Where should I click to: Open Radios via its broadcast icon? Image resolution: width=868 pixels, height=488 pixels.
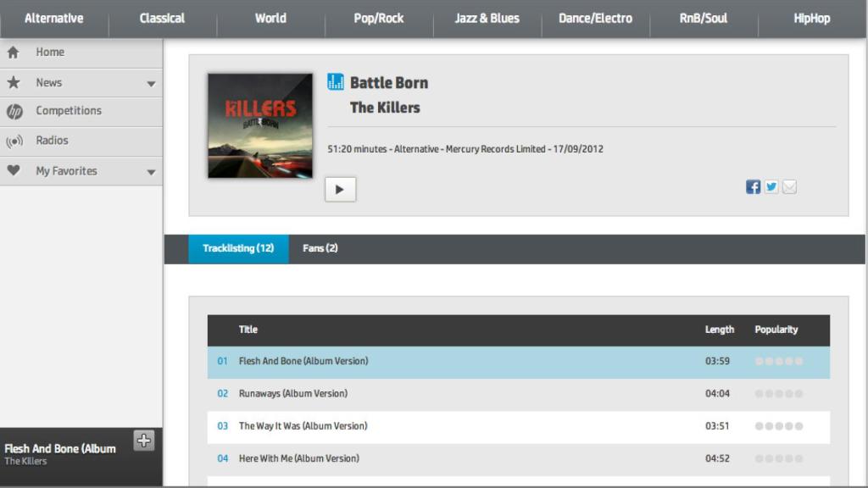click(13, 141)
